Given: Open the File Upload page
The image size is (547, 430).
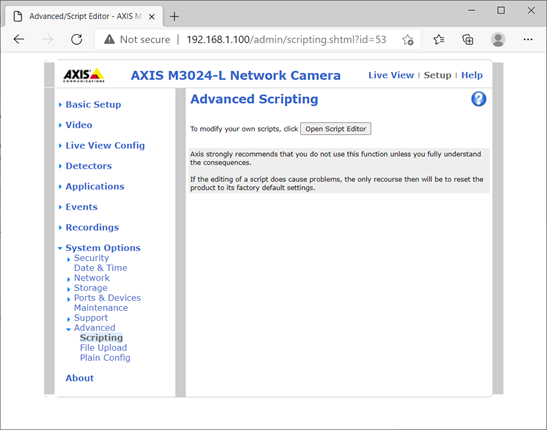Looking at the screenshot, I should point(103,348).
